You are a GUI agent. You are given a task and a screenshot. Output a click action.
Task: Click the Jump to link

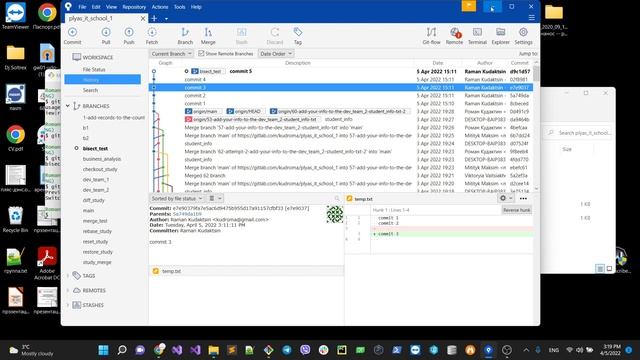(527, 54)
